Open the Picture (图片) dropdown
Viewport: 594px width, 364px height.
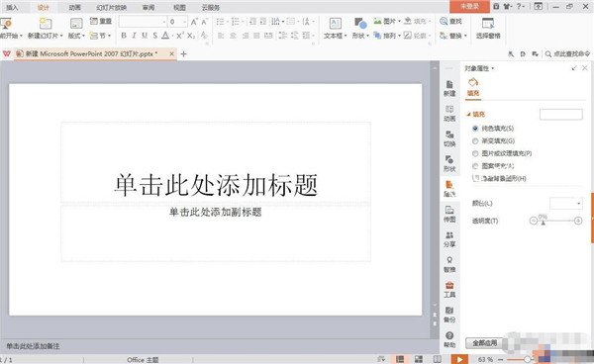[387, 21]
